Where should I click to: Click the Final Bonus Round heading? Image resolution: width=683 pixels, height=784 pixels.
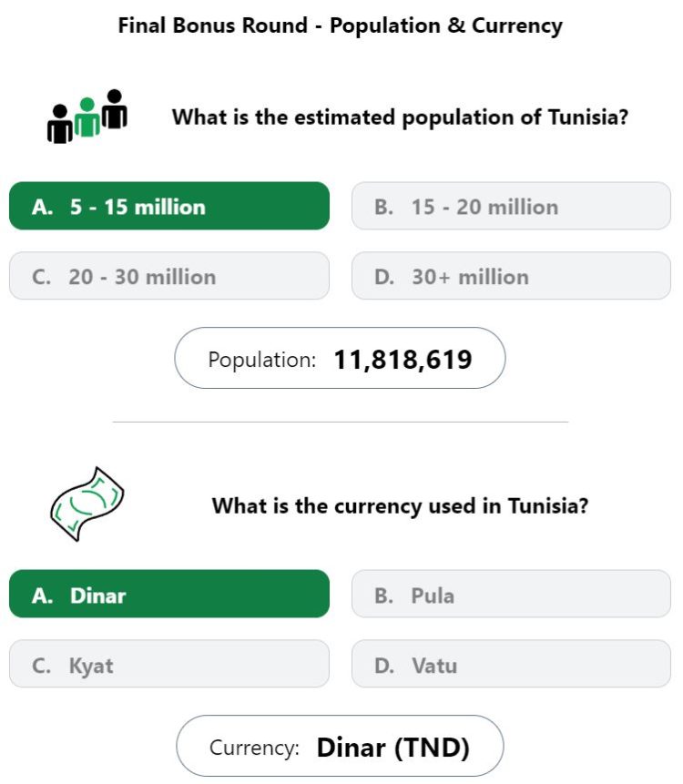(x=340, y=25)
